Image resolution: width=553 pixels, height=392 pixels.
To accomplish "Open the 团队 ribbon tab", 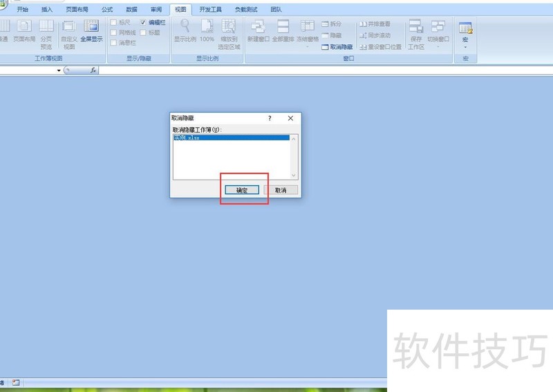I will click(x=276, y=10).
